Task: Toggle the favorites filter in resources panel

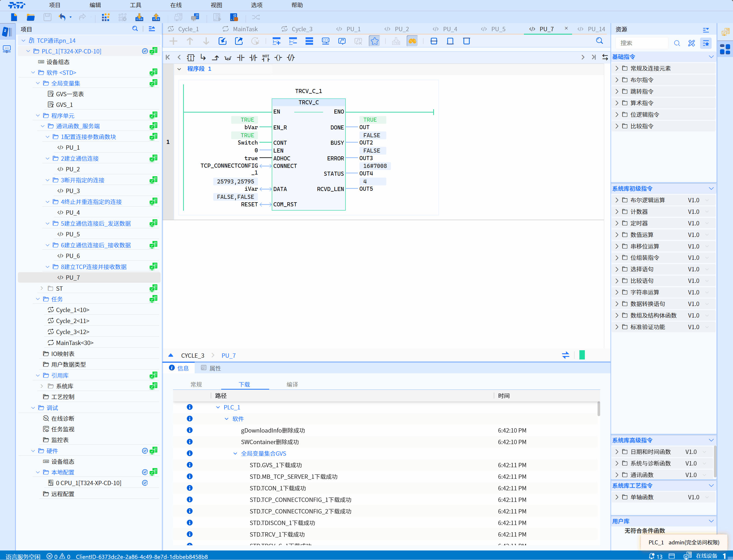Action: [x=706, y=43]
